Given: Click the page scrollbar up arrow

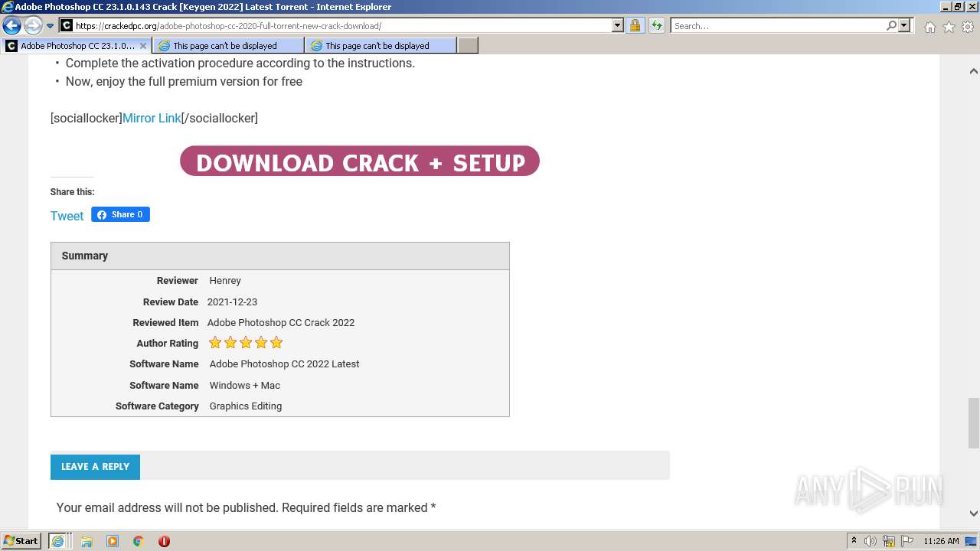Looking at the screenshot, I should pyautogui.click(x=973, y=71).
